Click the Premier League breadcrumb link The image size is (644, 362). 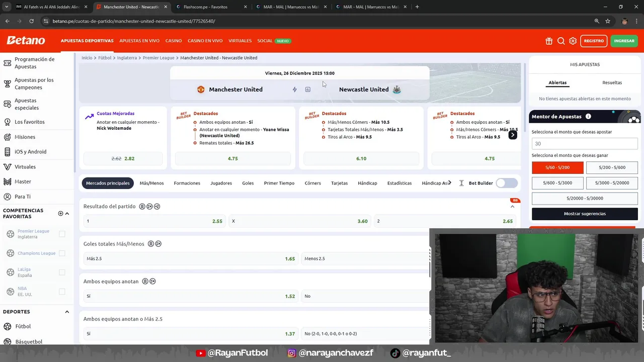[x=158, y=58]
